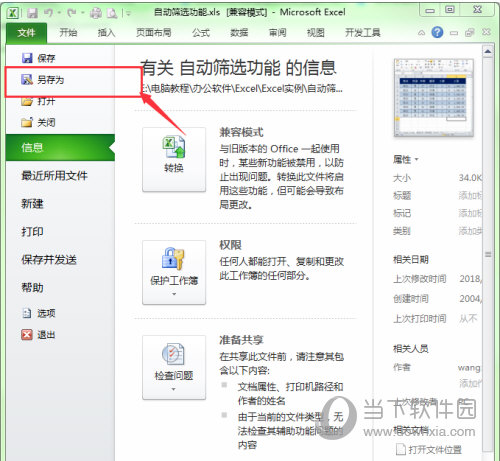Click the author name wang
Viewport: 500px width, 461px height.
point(469,368)
